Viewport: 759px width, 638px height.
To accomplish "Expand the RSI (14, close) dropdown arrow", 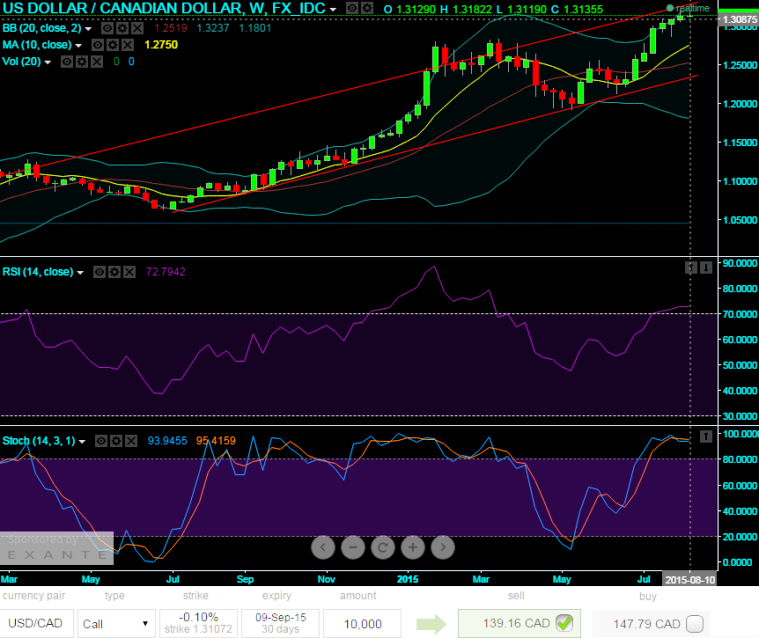I will pyautogui.click(x=80, y=273).
